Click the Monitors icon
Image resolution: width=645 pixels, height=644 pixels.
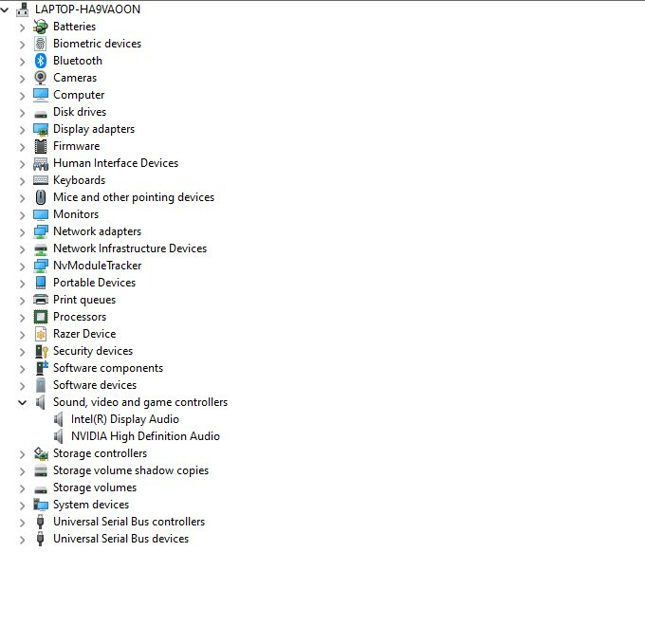click(40, 214)
